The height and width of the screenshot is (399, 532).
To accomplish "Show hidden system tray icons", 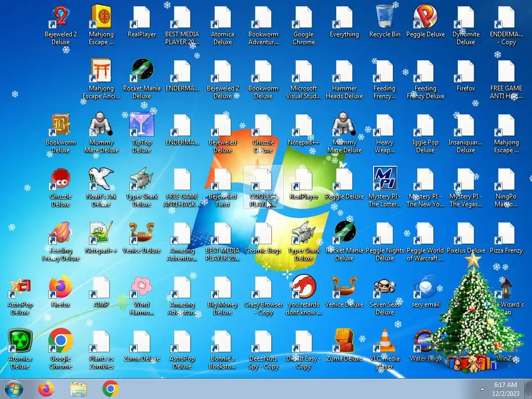I will coord(482,389).
